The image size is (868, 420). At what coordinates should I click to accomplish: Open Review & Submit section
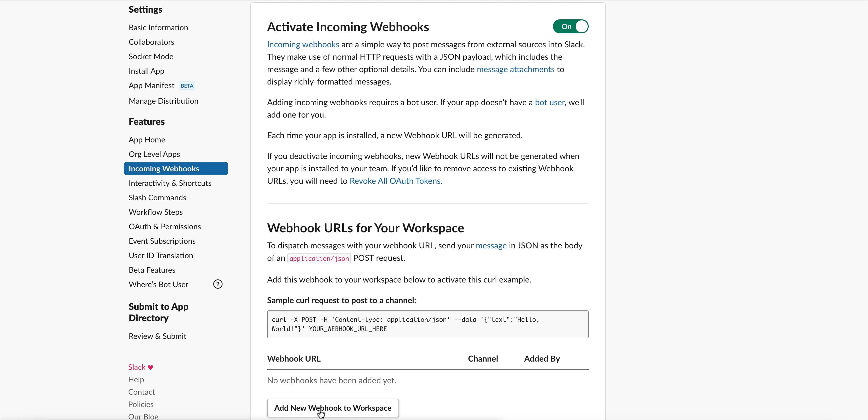[x=157, y=336]
